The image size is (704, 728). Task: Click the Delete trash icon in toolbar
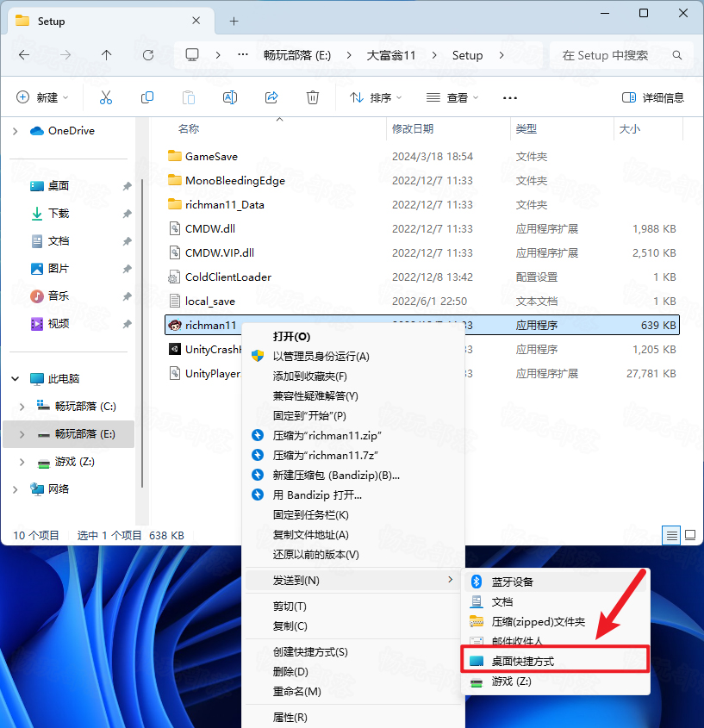[x=313, y=97]
